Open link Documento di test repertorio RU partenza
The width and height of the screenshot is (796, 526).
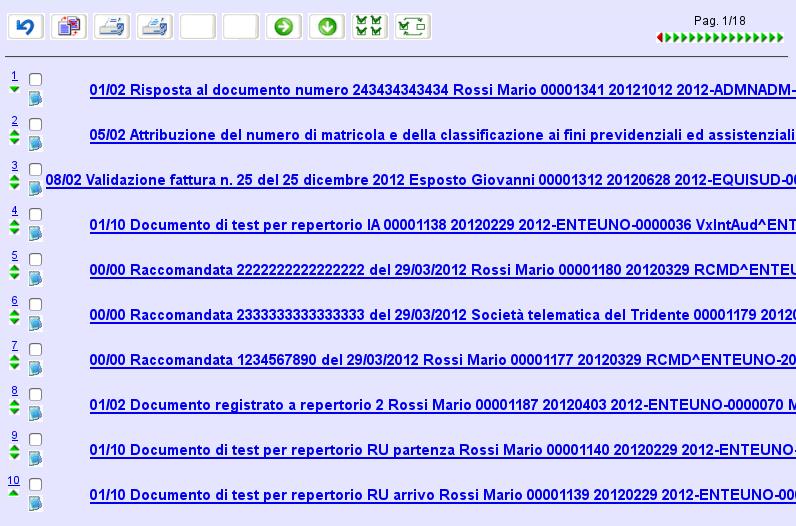tap(443, 450)
